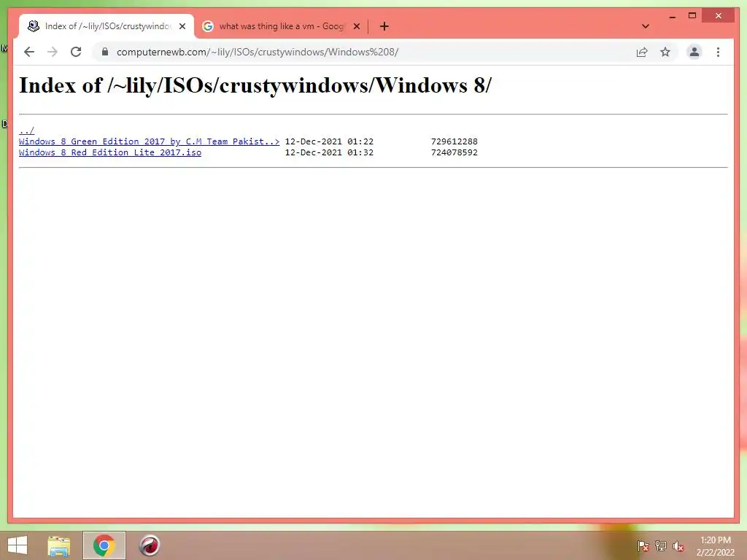Click the Chrome taskbar icon
The width and height of the screenshot is (747, 560).
click(104, 545)
